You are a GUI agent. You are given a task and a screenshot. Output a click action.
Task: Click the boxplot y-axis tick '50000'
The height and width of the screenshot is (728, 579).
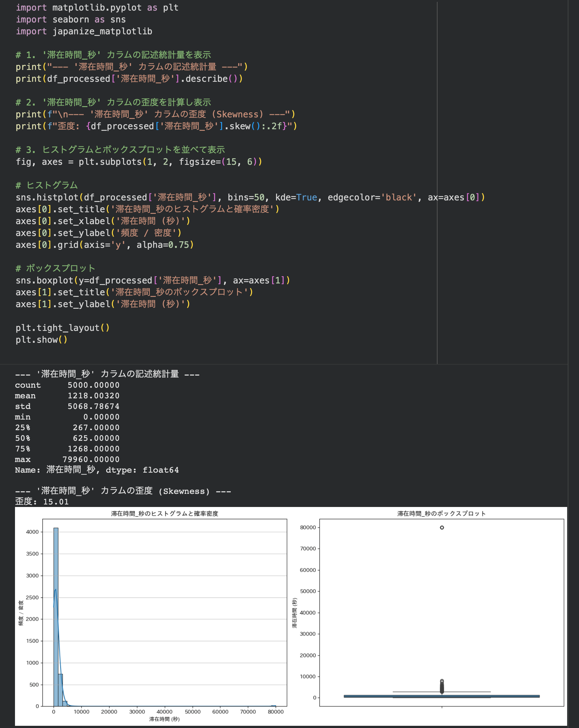(308, 591)
